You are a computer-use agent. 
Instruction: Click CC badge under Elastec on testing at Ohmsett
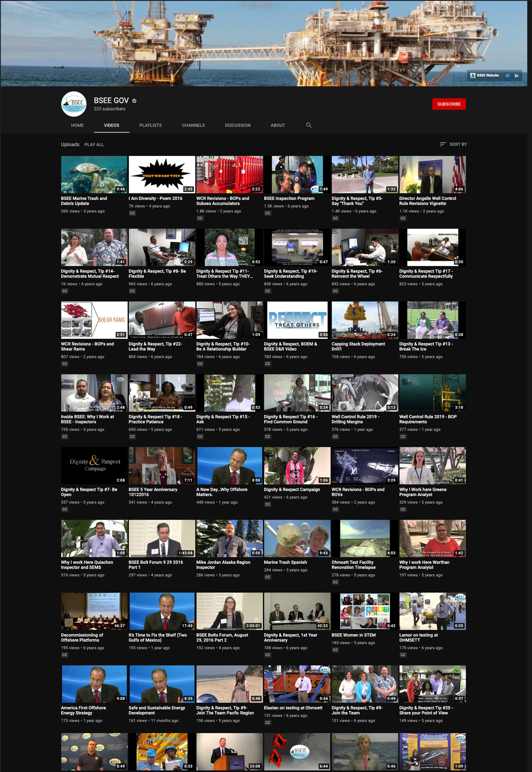(x=268, y=723)
